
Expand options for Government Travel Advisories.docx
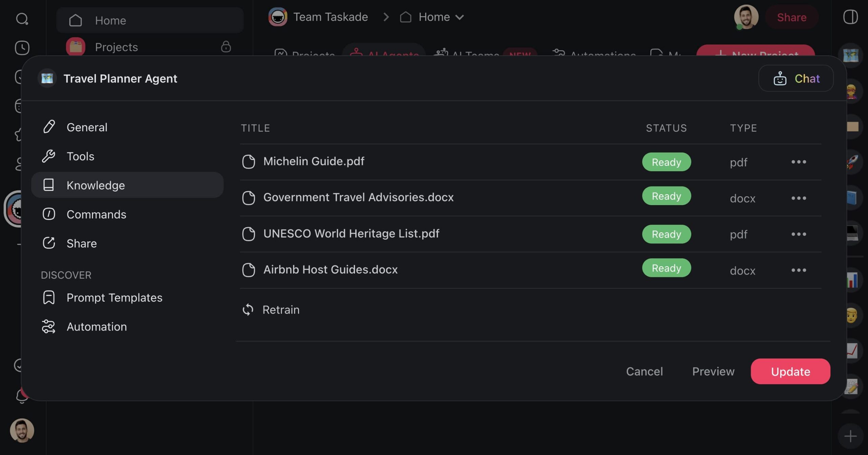pos(798,197)
